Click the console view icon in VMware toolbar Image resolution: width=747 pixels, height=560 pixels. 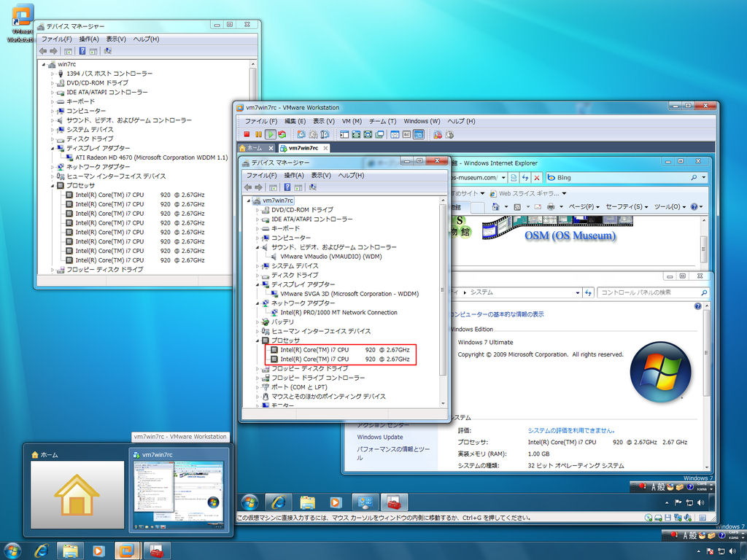419,135
